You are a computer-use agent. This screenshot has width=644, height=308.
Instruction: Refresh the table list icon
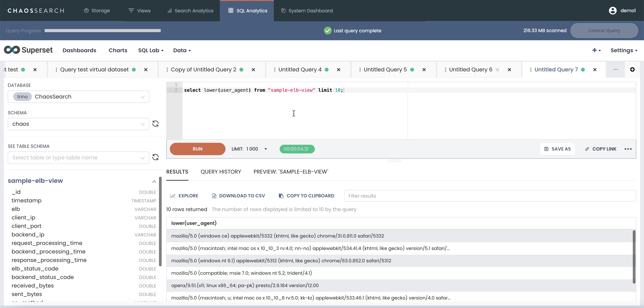click(x=155, y=157)
